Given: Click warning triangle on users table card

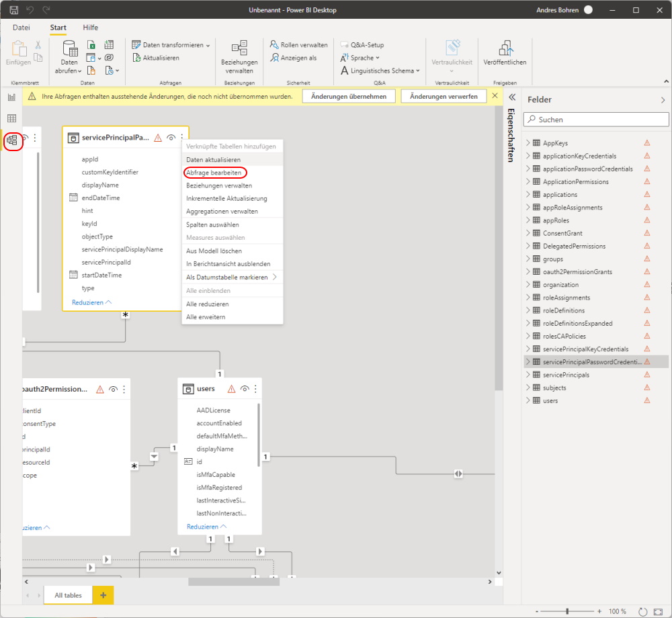Looking at the screenshot, I should tap(231, 389).
